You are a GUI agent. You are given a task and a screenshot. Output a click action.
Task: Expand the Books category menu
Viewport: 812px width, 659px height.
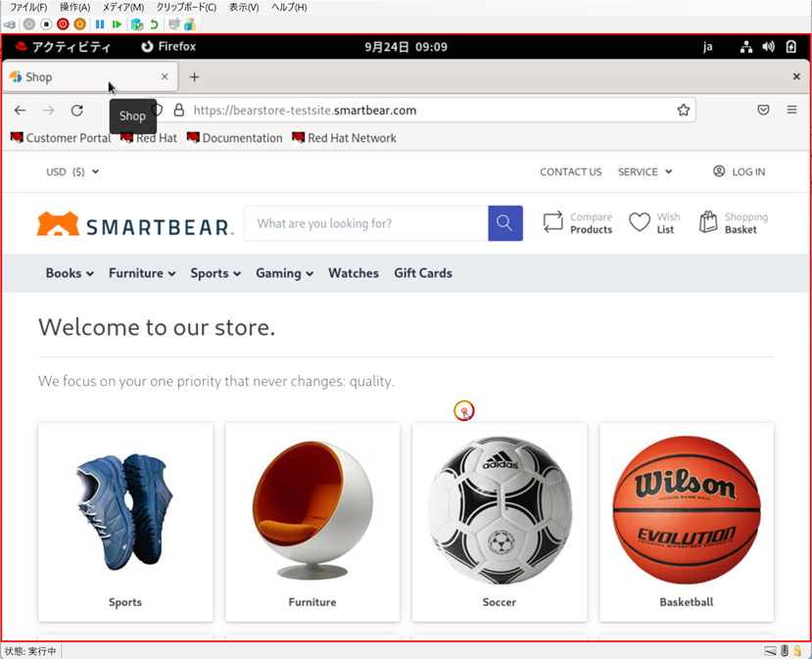(x=70, y=273)
